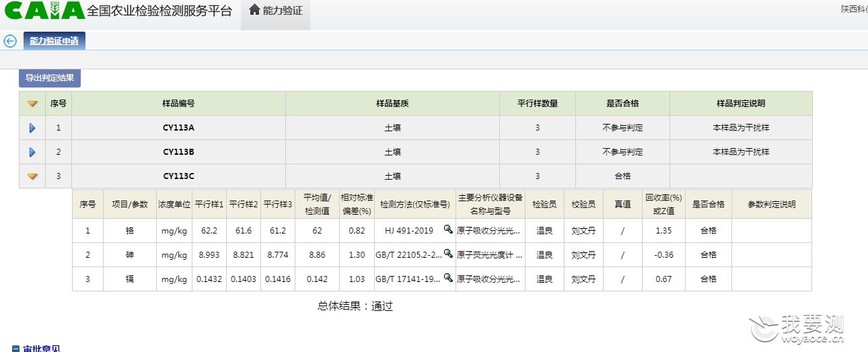Click the back arrow circle icon
This screenshot has height=352, width=868.
pos(10,41)
